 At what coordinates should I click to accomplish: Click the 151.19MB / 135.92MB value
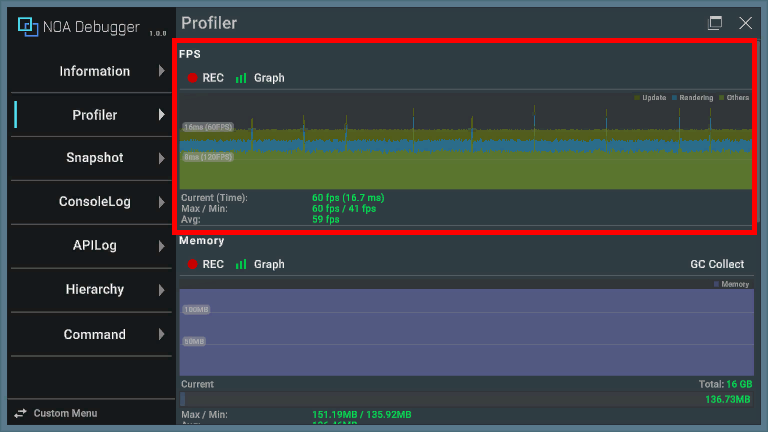coord(361,415)
